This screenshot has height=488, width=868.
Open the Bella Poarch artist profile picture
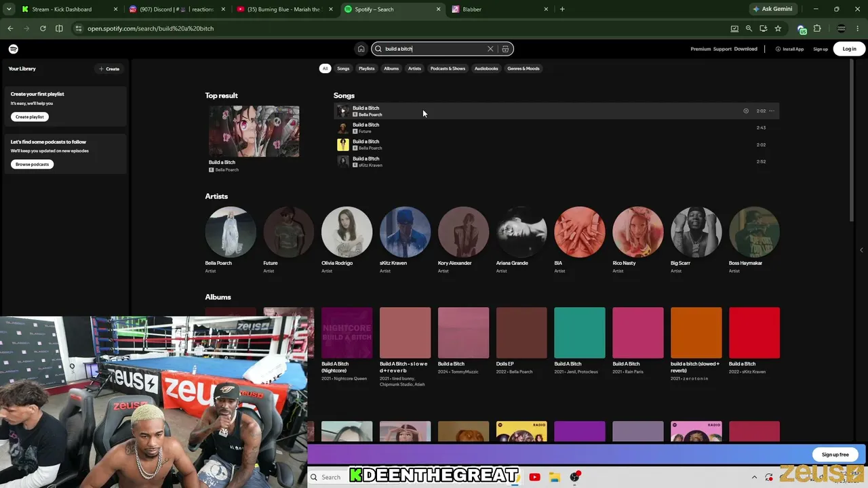tap(231, 232)
